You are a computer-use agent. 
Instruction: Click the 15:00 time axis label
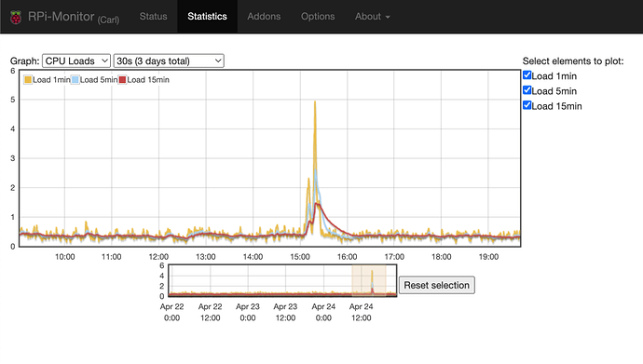point(300,257)
